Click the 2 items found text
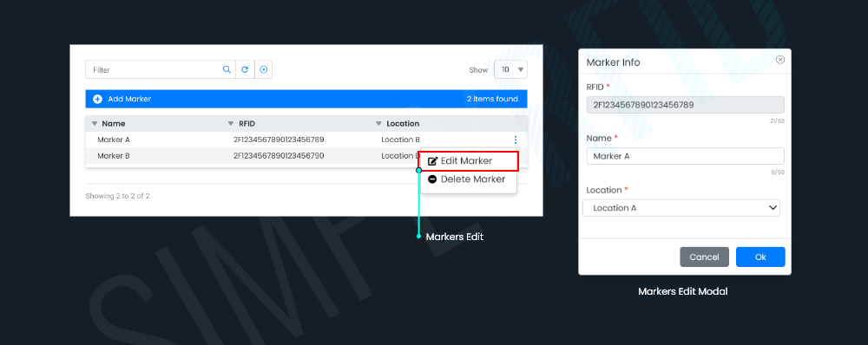Viewport: 868px width, 345px height. [x=492, y=99]
